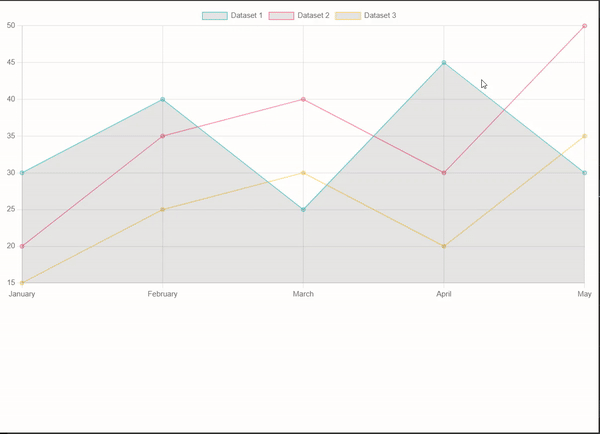Toggle Dataset 3 legend text
The width and height of the screenshot is (600, 434).
(x=380, y=16)
